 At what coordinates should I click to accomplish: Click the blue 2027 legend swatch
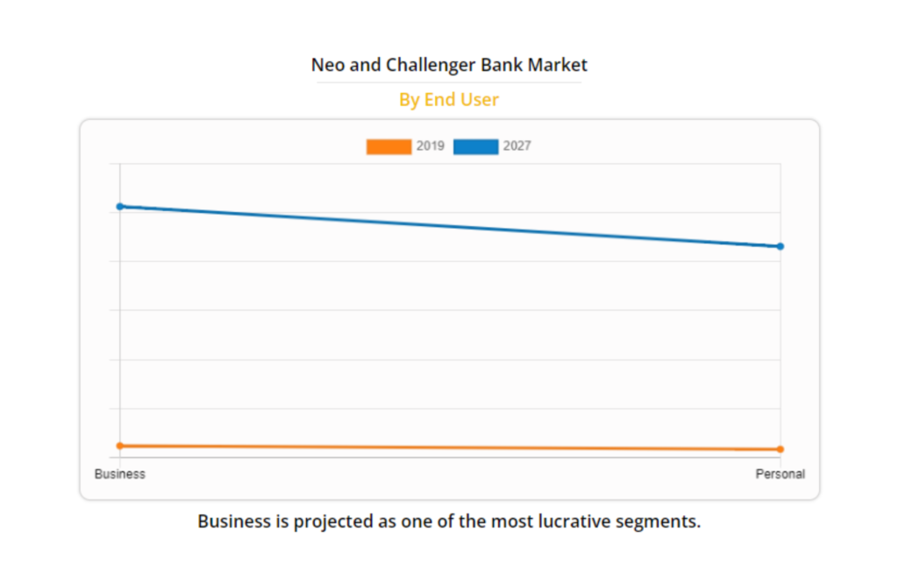point(475,146)
